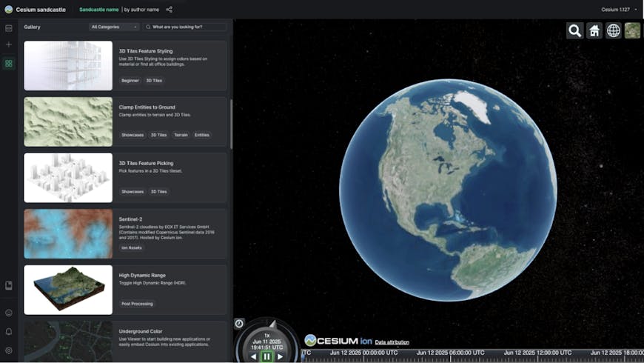Screen dimensions: 644x363
Task: Select the Showcases tag on Clamp Entities
Action: pos(133,135)
